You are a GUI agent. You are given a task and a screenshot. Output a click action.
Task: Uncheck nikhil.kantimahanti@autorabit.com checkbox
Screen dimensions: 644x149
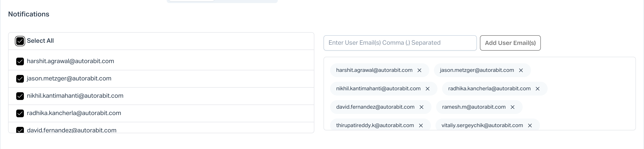click(x=20, y=96)
